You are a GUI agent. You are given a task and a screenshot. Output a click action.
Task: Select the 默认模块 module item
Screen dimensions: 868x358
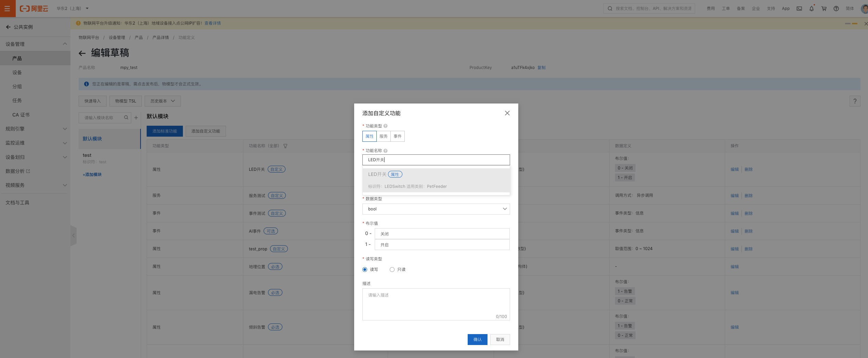coord(109,139)
